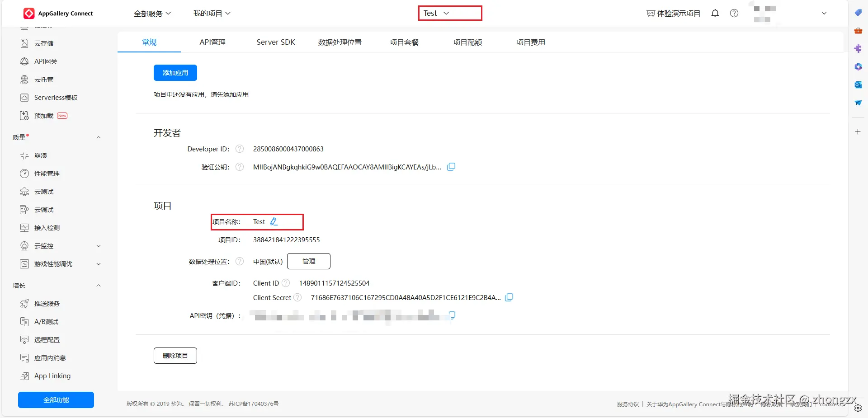Switch to the Server SDK tab
Viewport: 868px width, 418px height.
(x=276, y=42)
